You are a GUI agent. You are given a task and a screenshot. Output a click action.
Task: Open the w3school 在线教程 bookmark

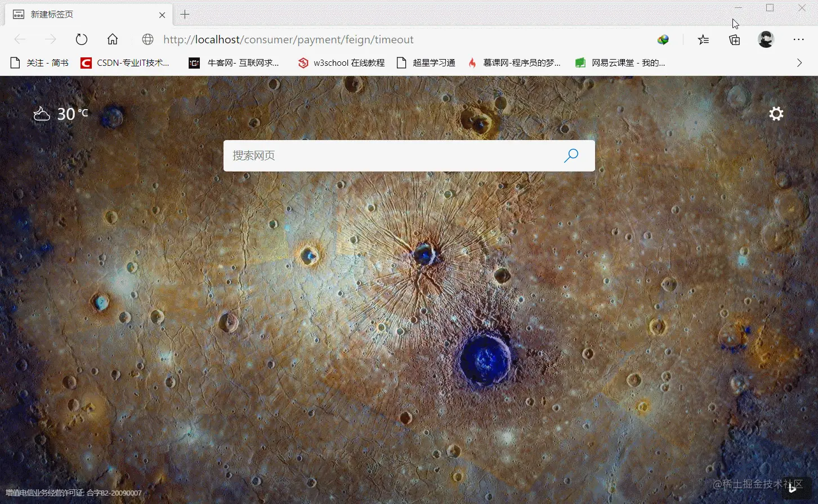(x=341, y=62)
